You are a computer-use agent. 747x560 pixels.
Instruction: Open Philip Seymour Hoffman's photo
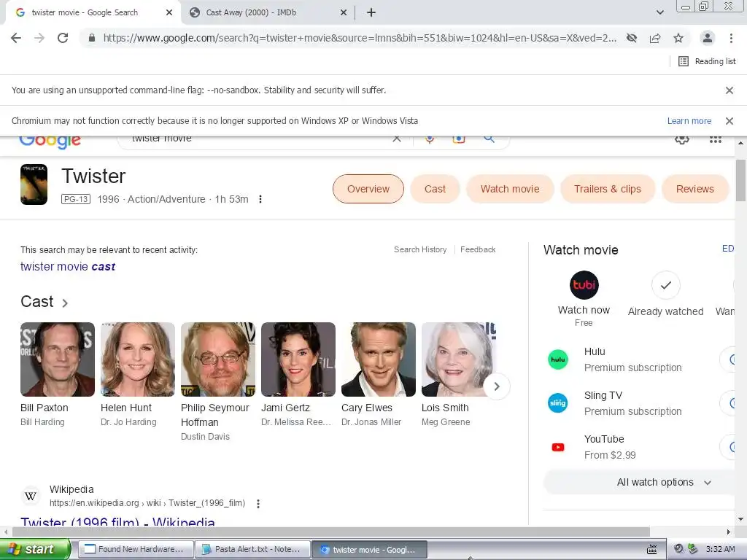[218, 359]
